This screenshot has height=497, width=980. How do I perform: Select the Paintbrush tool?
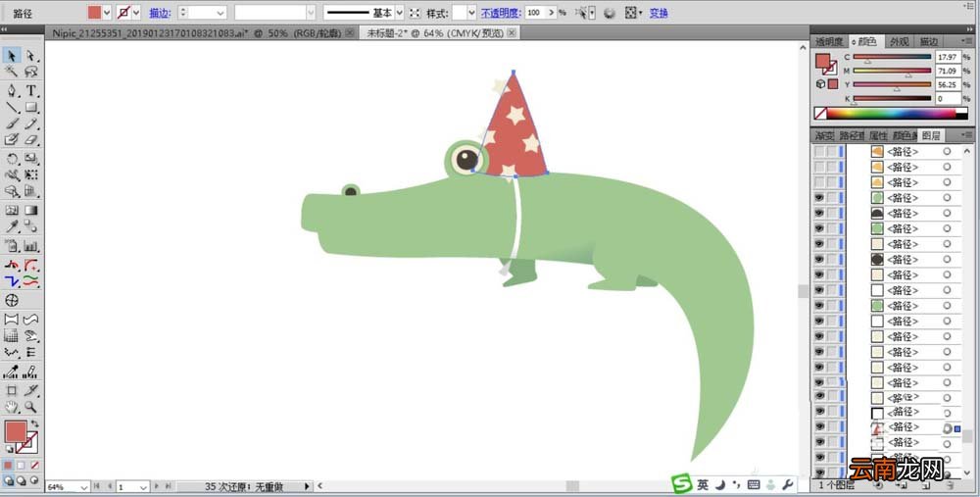pyautogui.click(x=11, y=124)
